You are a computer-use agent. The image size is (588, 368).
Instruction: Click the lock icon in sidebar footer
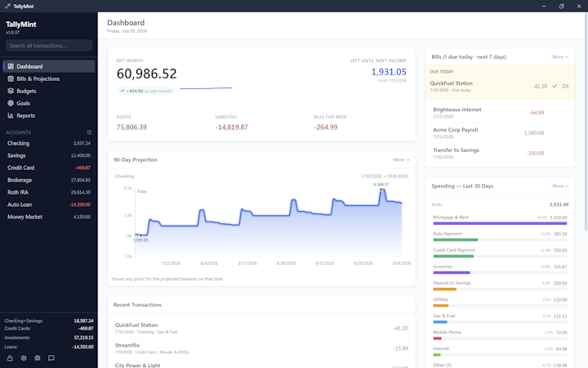[x=10, y=358]
